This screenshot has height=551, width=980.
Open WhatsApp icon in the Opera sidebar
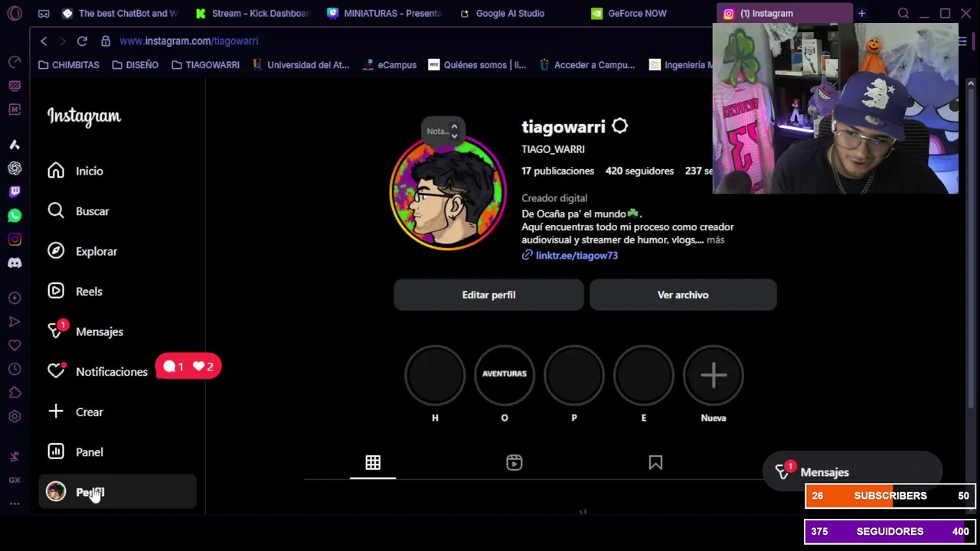pyautogui.click(x=15, y=215)
